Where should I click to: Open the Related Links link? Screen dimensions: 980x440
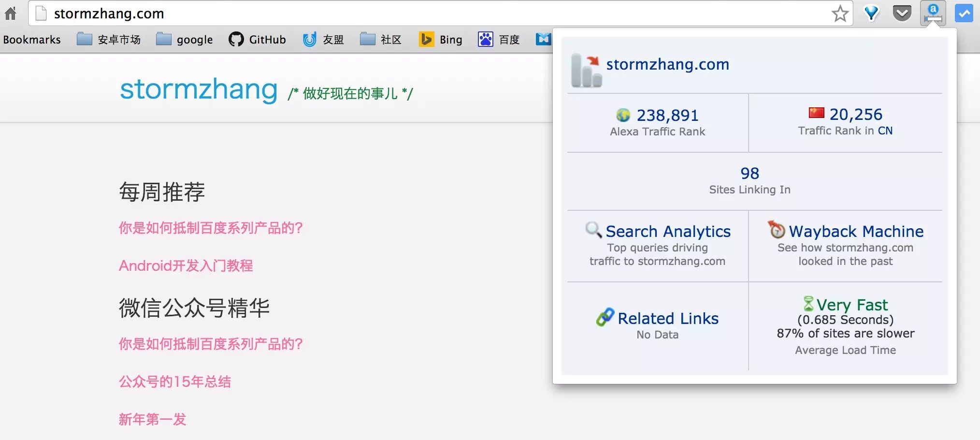click(x=668, y=319)
